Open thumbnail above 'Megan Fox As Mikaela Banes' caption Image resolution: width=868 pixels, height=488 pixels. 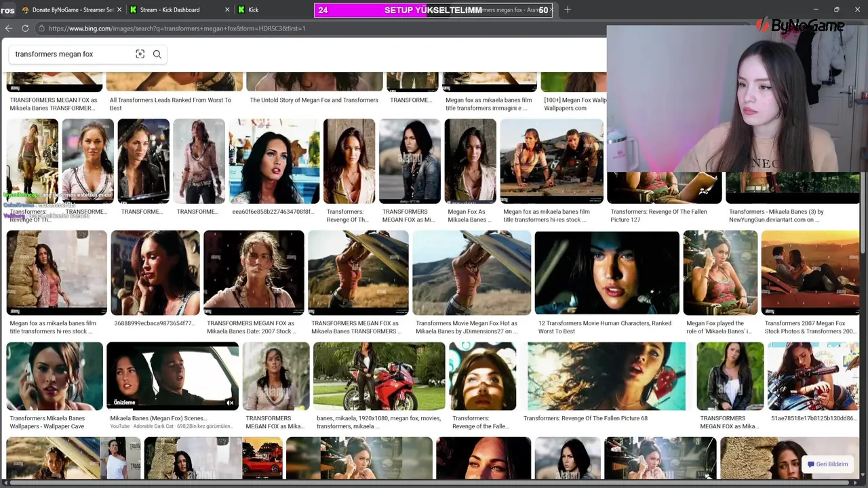click(x=470, y=161)
